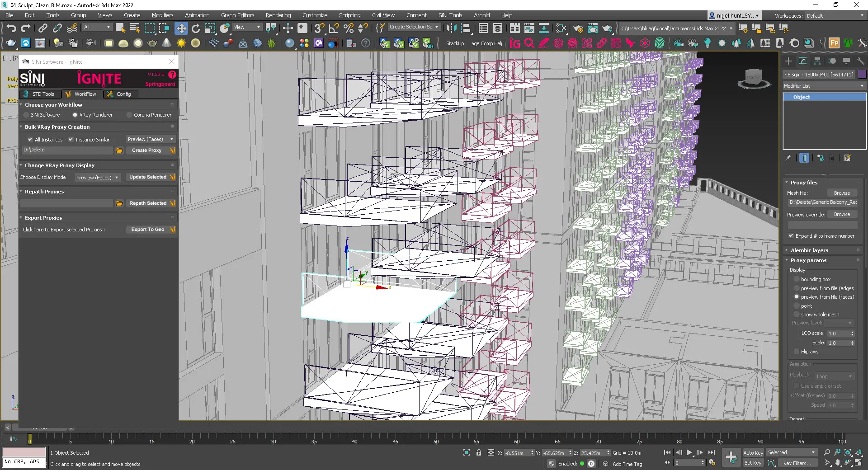868x470 pixels.
Task: Activate Select and Rotate tool
Action: pyautogui.click(x=196, y=28)
